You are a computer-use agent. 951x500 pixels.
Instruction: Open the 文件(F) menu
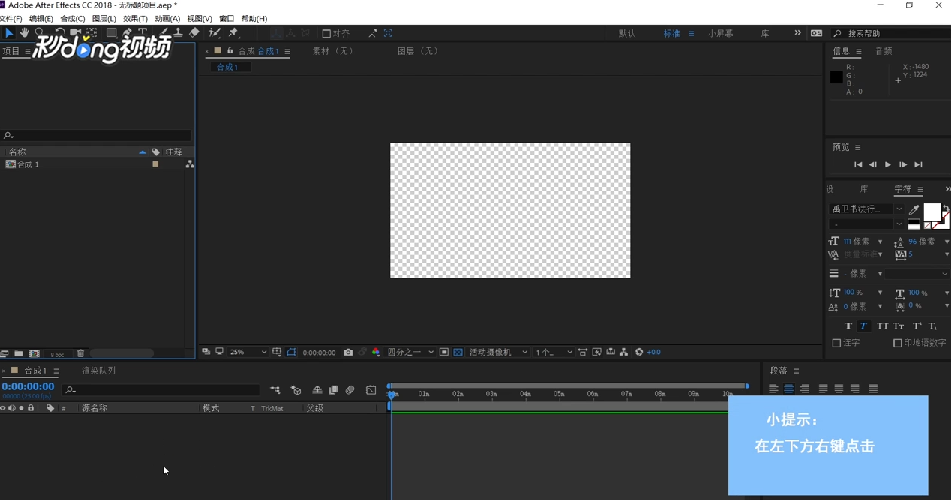[x=11, y=19]
